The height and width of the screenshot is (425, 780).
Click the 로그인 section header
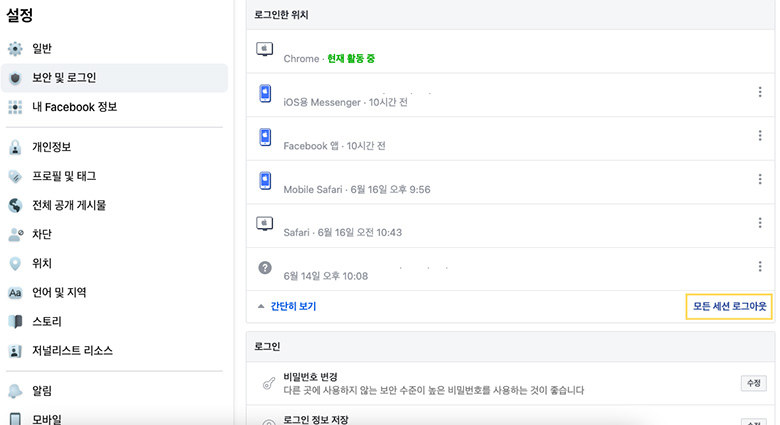(x=267, y=346)
